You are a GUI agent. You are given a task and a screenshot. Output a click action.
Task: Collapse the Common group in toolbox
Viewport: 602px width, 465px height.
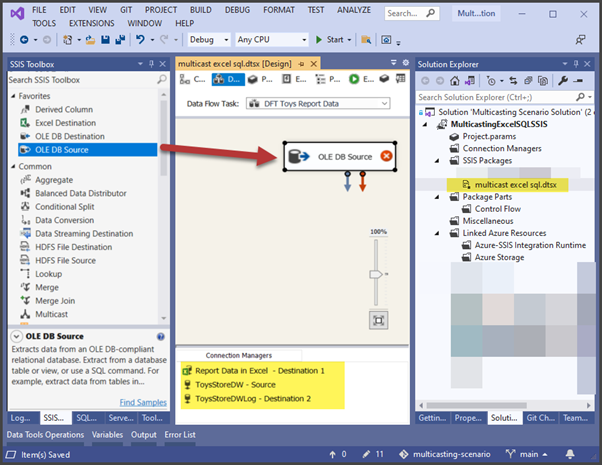[13, 166]
